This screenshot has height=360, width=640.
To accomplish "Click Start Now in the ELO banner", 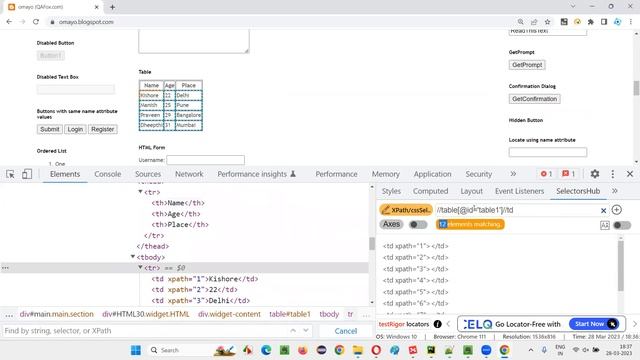I will [593, 324].
